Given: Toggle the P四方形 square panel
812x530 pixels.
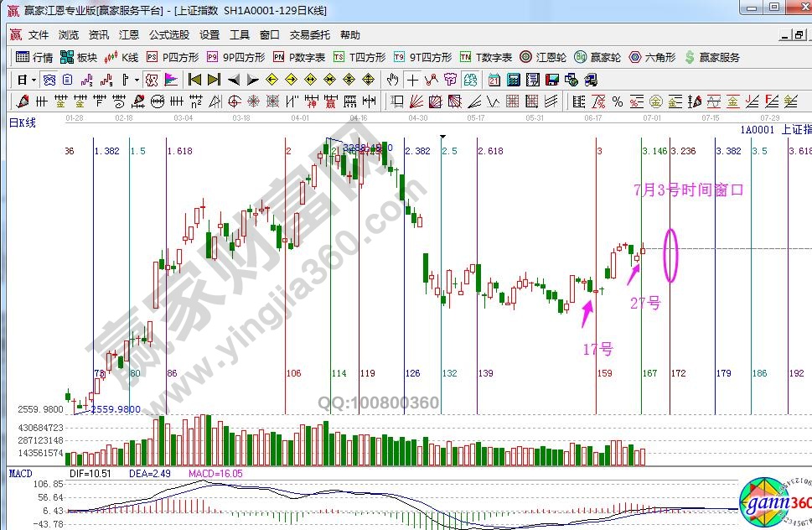Looking at the screenshot, I should click(x=173, y=58).
